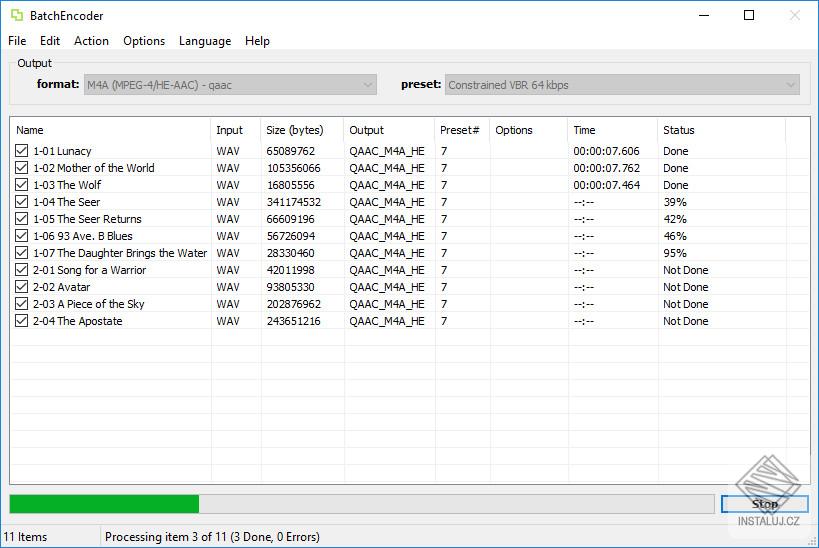This screenshot has width=819, height=548.
Task: Sort list by the Output column header
Action: click(389, 130)
